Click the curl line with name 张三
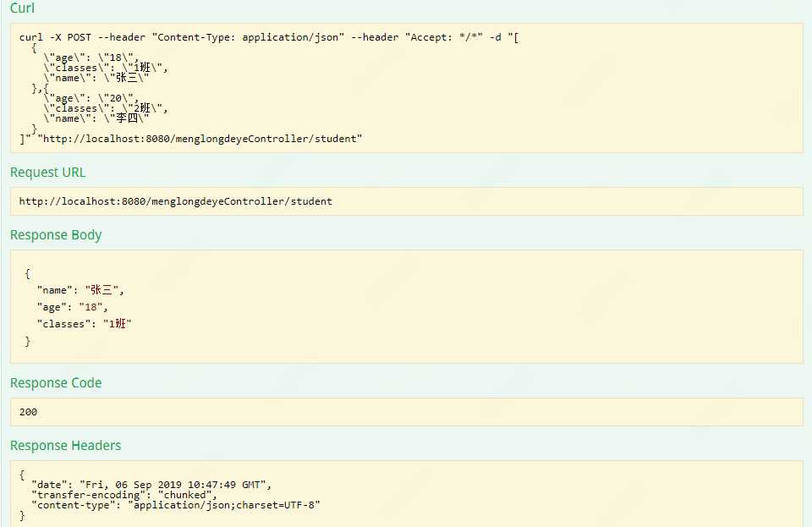Screen dimensions: 812x527 point(96,78)
